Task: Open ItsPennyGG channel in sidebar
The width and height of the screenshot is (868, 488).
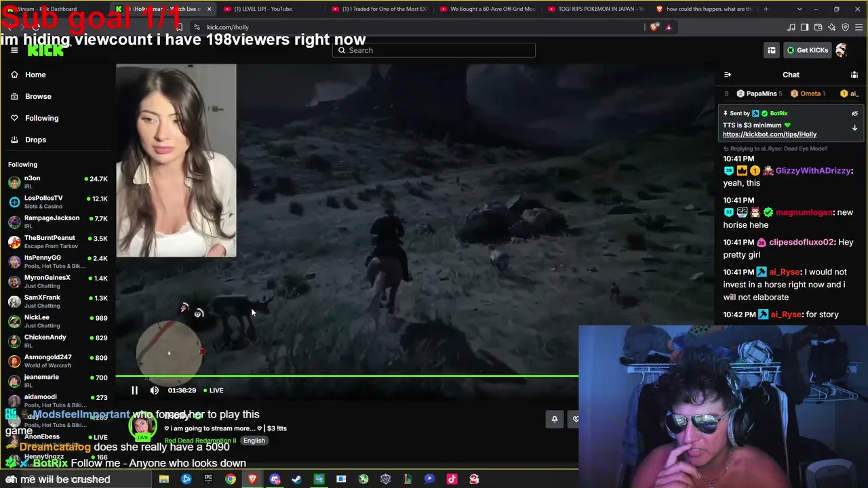Action: click(58, 262)
